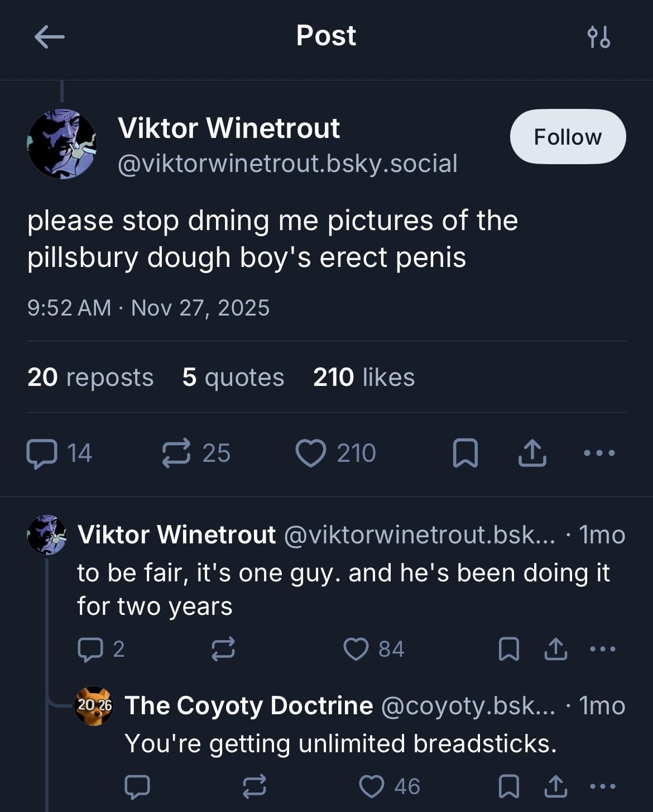Screen dimensions: 653x812
Task: Open Viktor Winetrout's large profile avatar
Action: (62, 144)
